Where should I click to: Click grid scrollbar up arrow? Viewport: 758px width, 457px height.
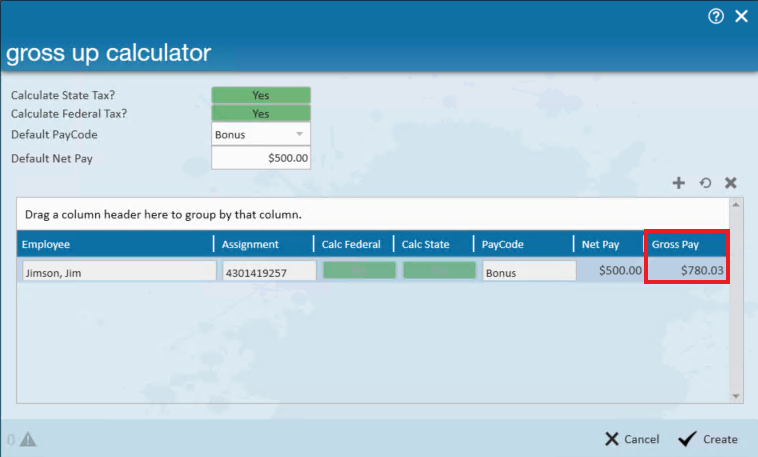point(736,205)
